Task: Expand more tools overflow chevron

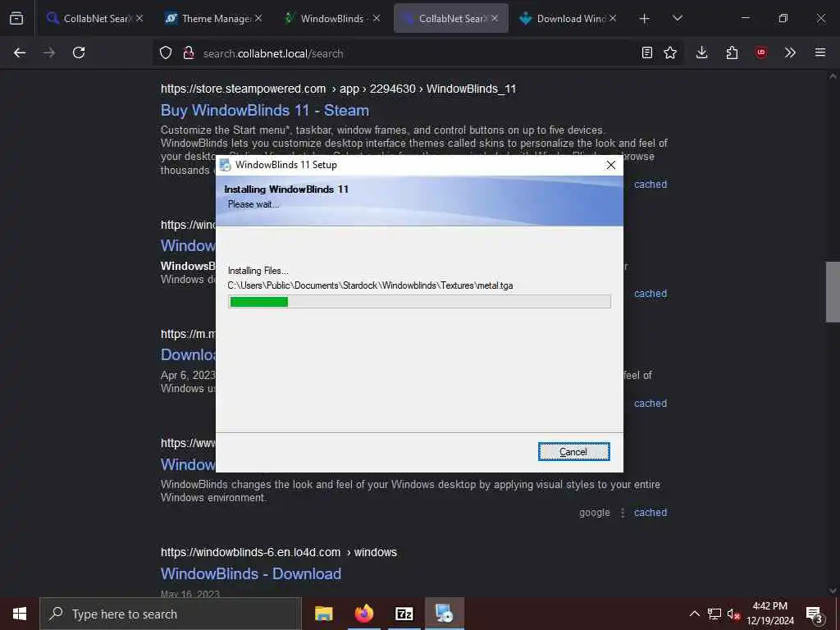Action: point(790,52)
